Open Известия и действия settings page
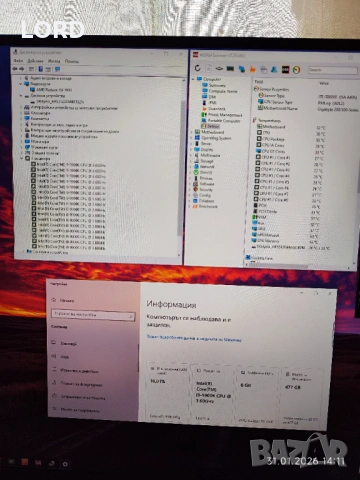Screen dimensions: 360x480 tap(79, 371)
